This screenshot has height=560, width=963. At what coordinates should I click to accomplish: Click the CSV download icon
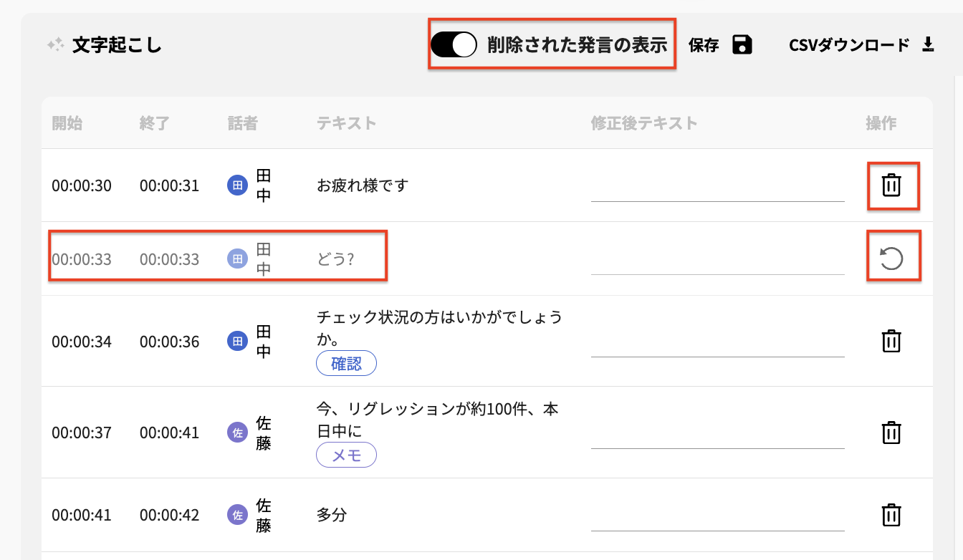tap(929, 44)
